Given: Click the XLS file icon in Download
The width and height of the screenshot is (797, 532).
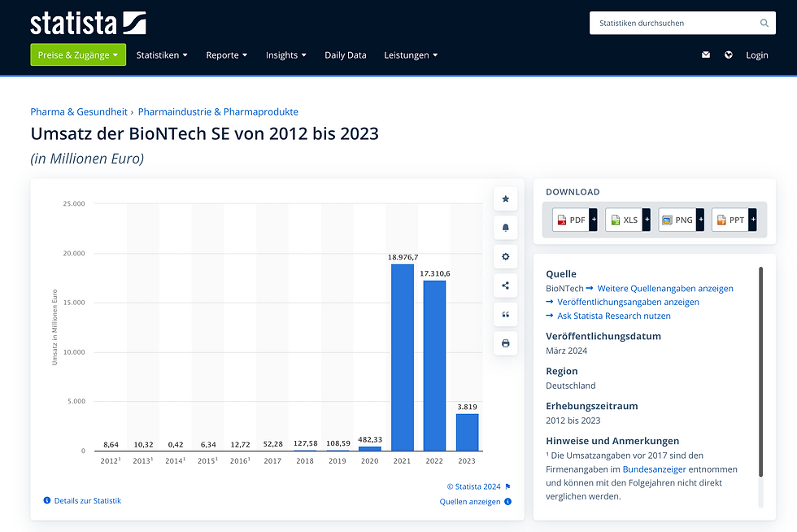Looking at the screenshot, I should pos(615,220).
